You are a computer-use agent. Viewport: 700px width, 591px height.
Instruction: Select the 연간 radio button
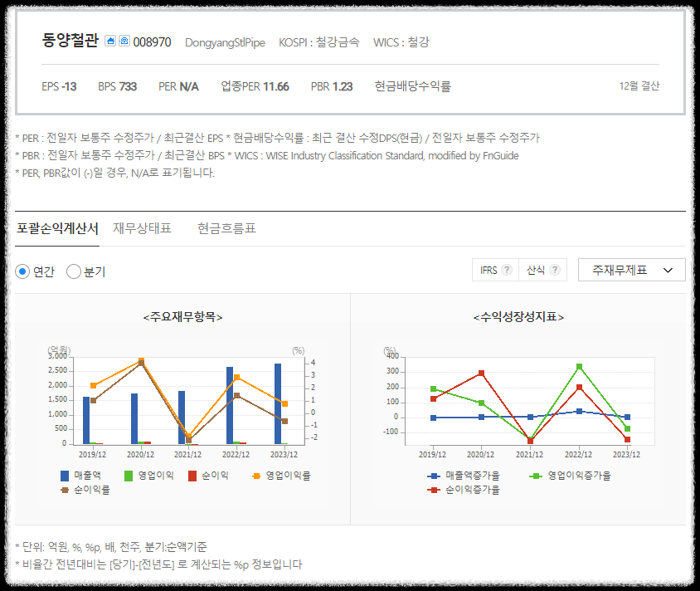point(22,271)
